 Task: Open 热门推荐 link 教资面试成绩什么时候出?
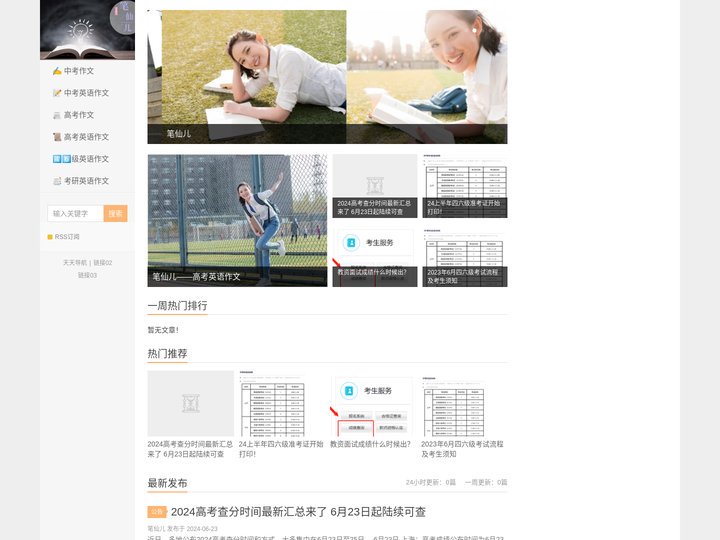pyautogui.click(x=370, y=444)
